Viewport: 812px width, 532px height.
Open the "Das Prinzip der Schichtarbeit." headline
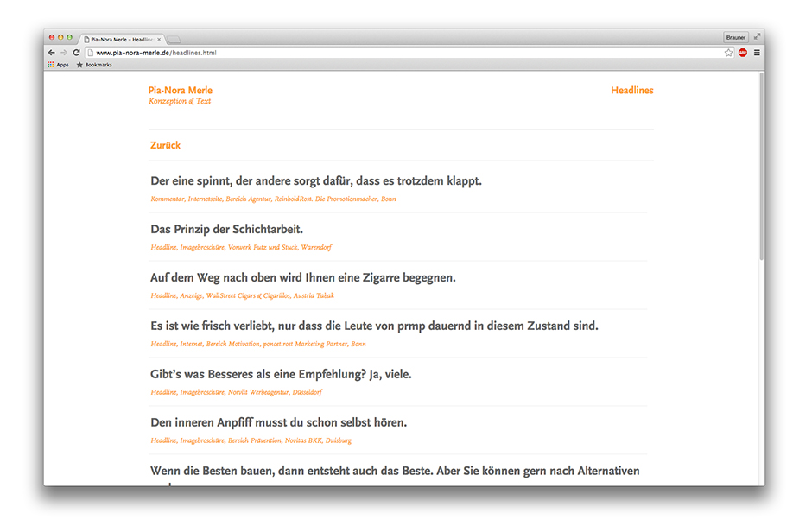point(226,230)
